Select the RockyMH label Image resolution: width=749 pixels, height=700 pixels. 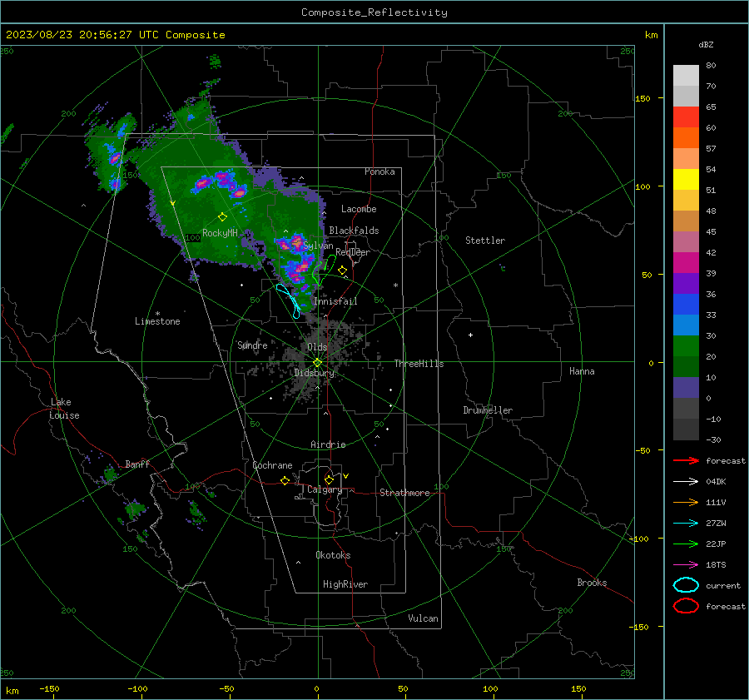coord(220,233)
